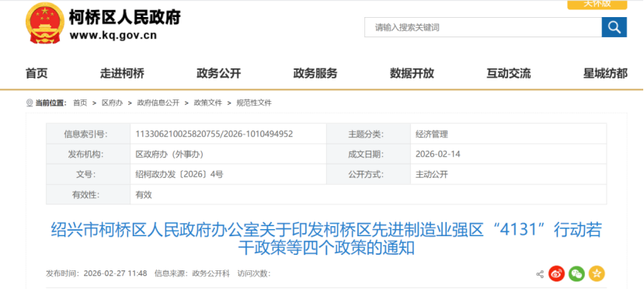The image size is (644, 289).
Task: Go to 首页 breadcrumb link
Action: [80, 103]
